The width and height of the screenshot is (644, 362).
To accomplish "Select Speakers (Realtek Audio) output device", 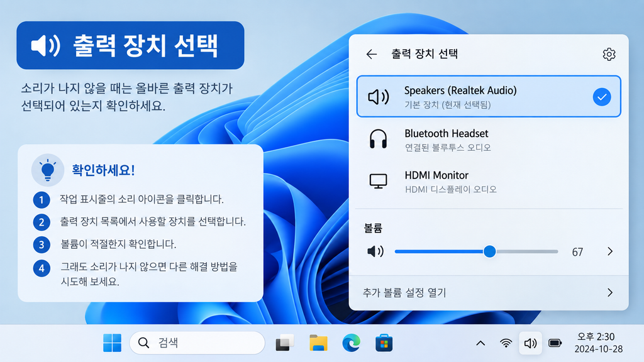I will click(488, 96).
